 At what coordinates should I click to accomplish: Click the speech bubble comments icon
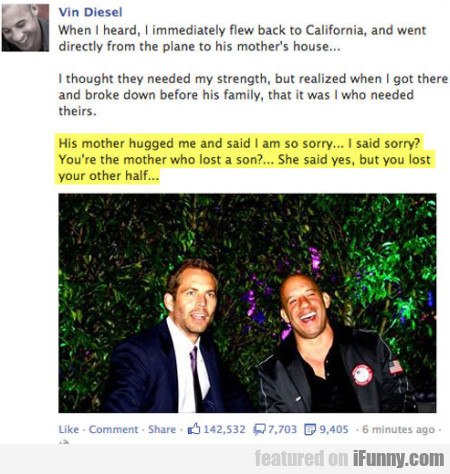(x=259, y=429)
